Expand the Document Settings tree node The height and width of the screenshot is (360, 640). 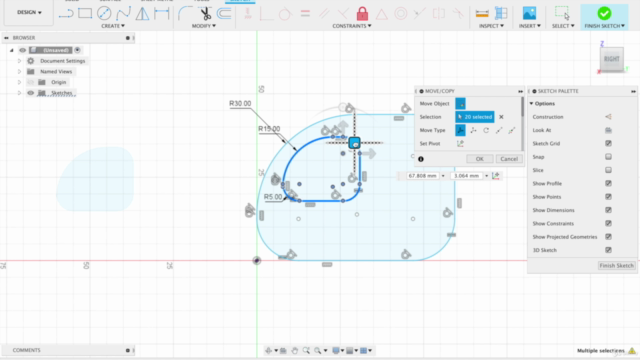click(19, 61)
